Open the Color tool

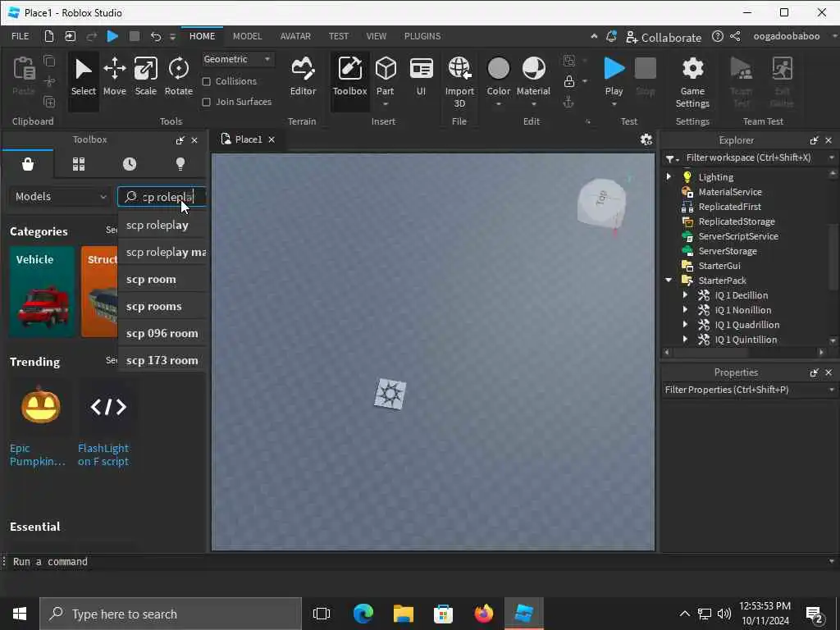click(x=498, y=77)
